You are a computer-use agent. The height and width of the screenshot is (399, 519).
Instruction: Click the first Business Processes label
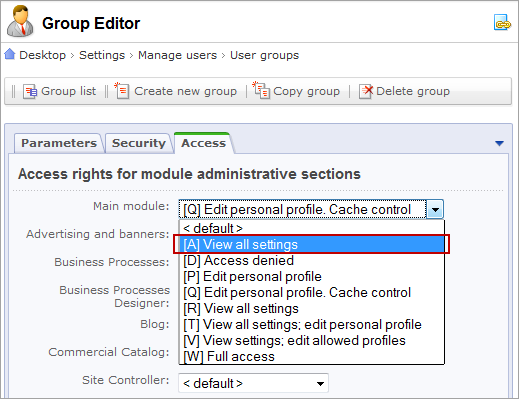(x=112, y=262)
